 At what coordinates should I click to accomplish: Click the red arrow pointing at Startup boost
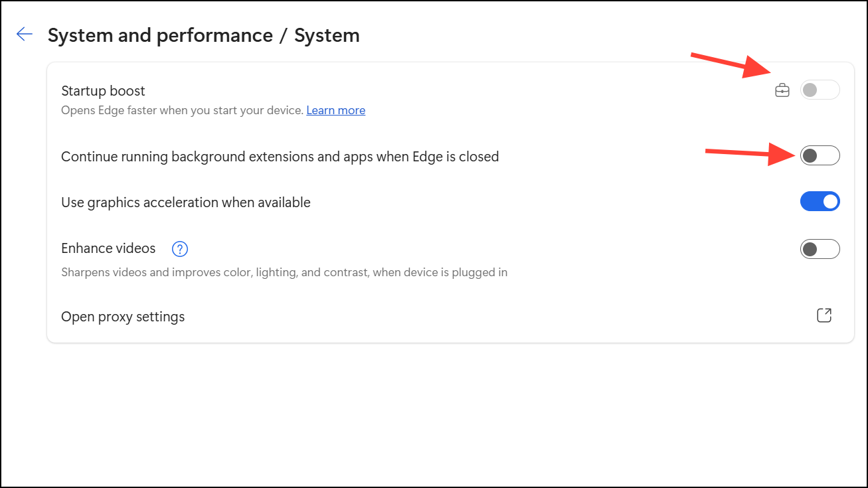pyautogui.click(x=731, y=64)
